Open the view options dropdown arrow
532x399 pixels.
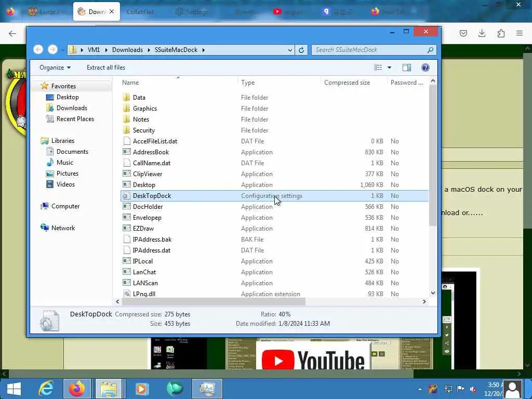(x=389, y=68)
